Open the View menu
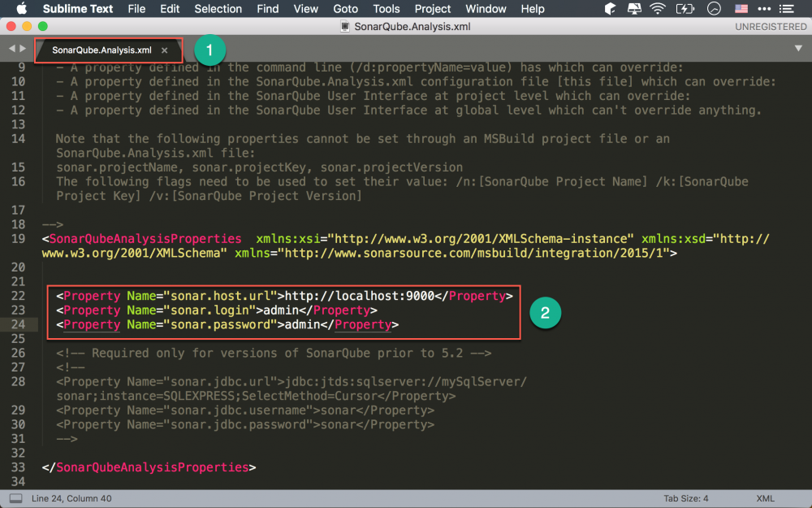The height and width of the screenshot is (508, 812). pyautogui.click(x=305, y=9)
